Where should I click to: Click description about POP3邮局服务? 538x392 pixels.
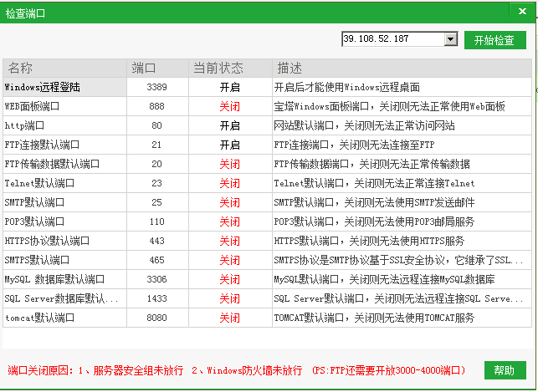click(x=374, y=221)
